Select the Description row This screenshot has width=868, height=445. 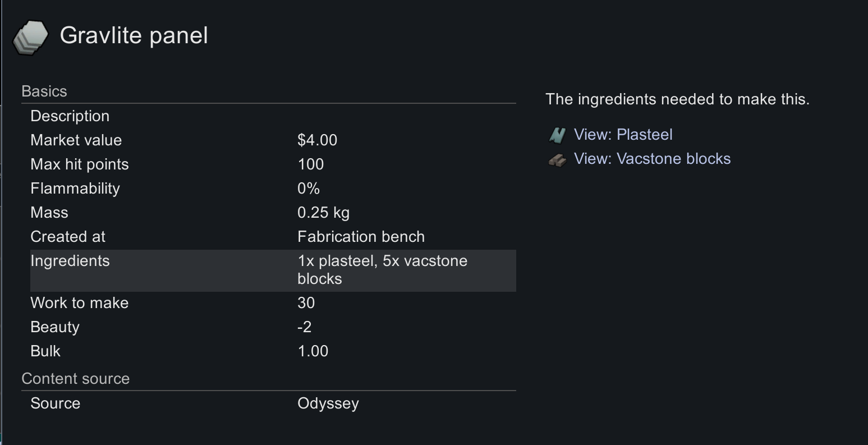273,116
